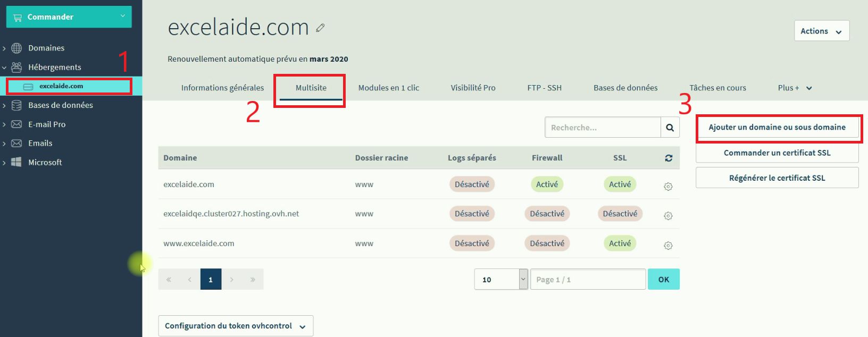
Task: Click the Domaine column header
Action: point(180,158)
